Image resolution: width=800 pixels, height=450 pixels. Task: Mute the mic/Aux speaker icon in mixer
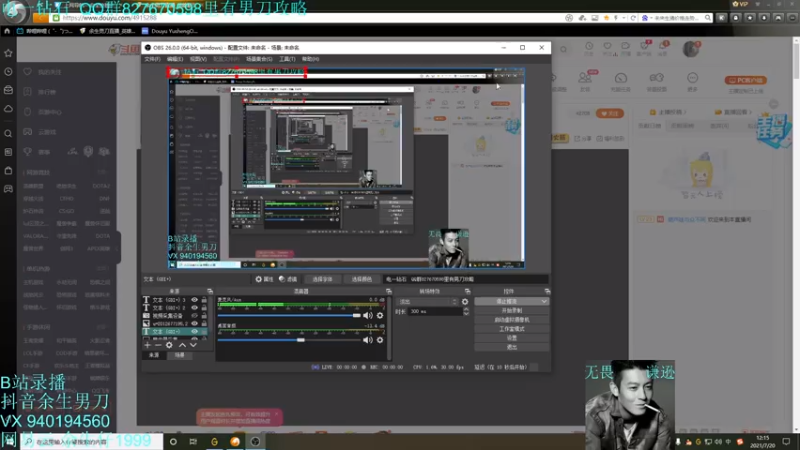tap(367, 315)
